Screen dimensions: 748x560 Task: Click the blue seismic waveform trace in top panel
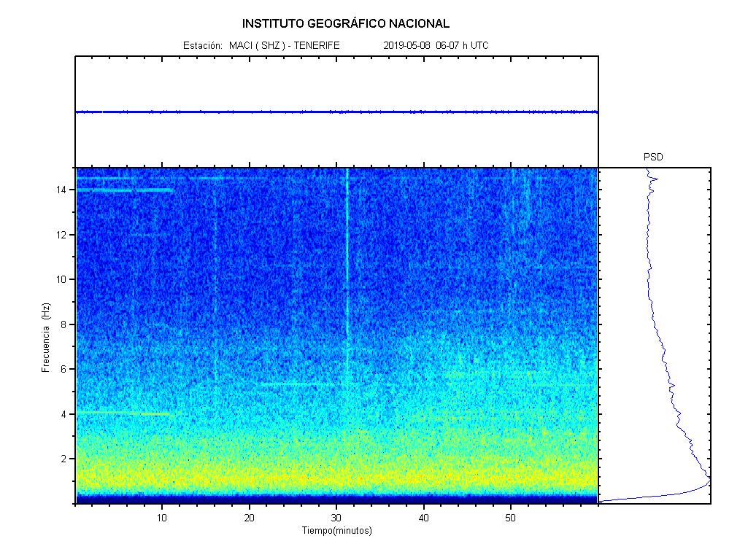[336, 112]
